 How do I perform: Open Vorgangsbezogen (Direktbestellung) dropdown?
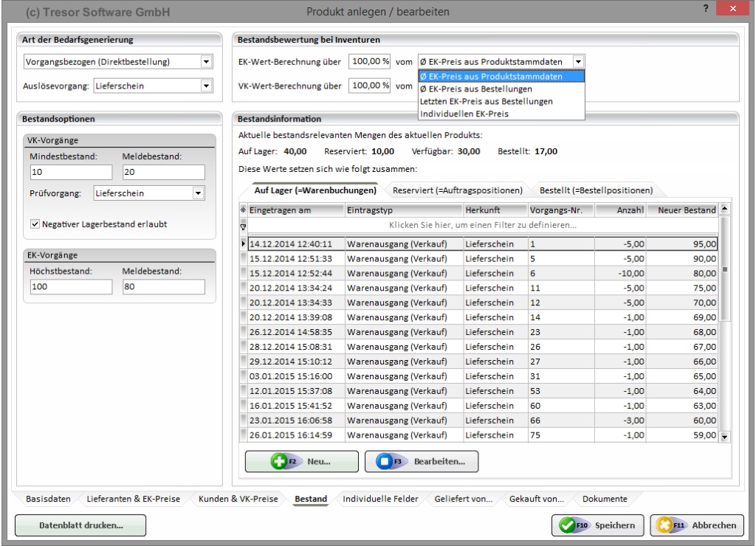[206, 62]
